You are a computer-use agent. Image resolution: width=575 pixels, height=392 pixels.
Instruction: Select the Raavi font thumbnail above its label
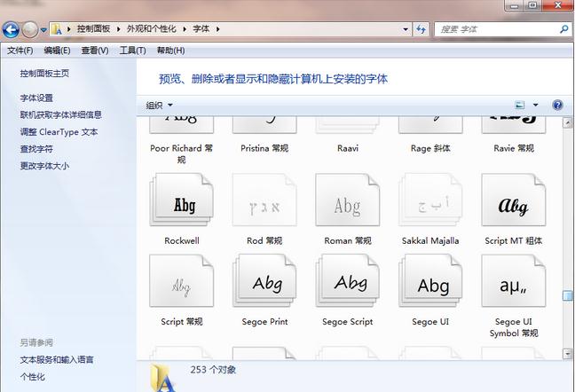pos(347,125)
